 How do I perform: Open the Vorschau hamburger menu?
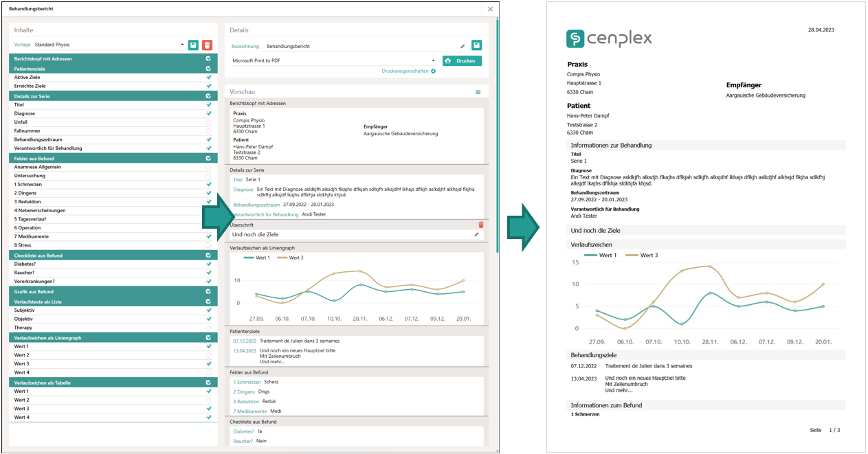pyautogui.click(x=478, y=92)
